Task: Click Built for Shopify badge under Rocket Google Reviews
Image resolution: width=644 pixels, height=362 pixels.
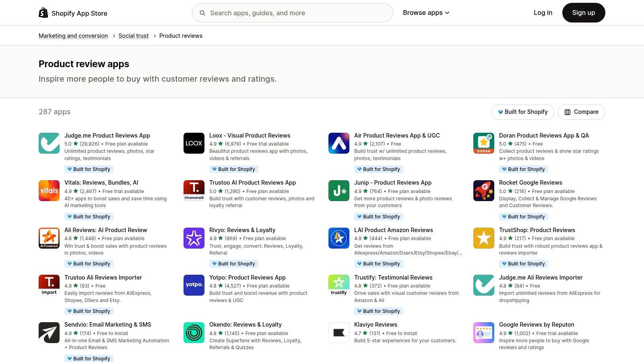Action: pyautogui.click(x=524, y=217)
